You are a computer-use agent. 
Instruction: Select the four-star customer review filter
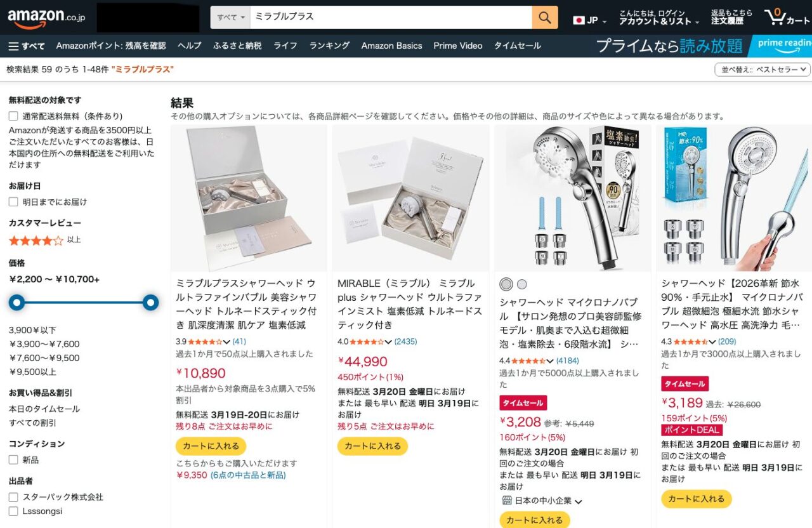point(44,241)
